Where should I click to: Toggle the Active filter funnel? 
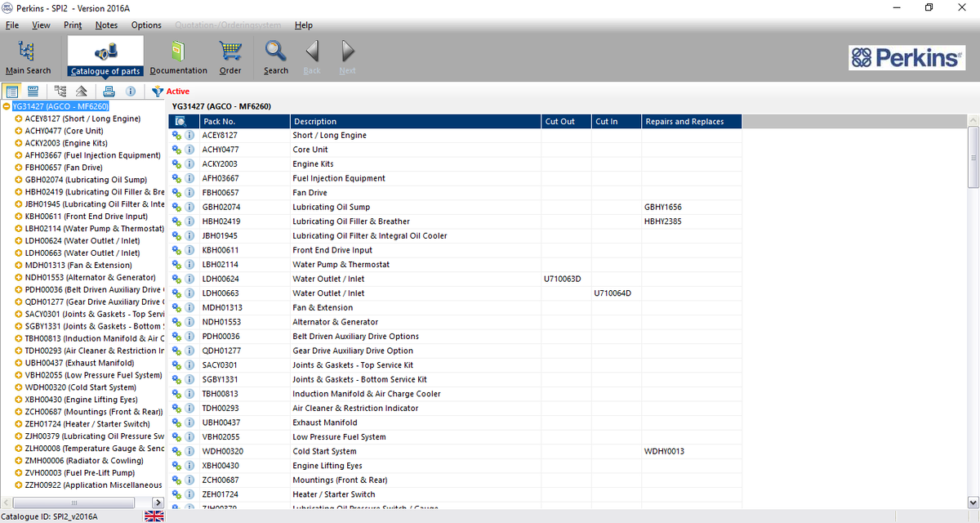(158, 92)
